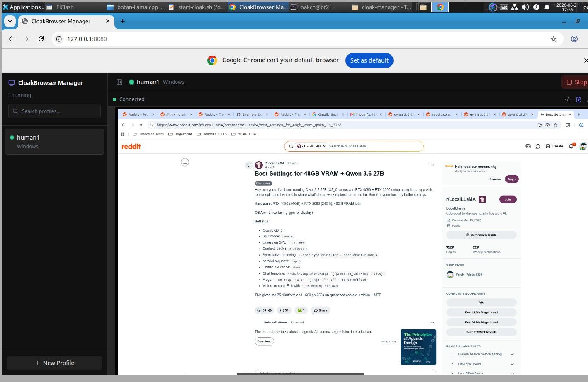Image resolution: width=588 pixels, height=382 pixels.
Task: Toggle the Reddit side navigation hamburger
Action: pyautogui.click(x=185, y=162)
